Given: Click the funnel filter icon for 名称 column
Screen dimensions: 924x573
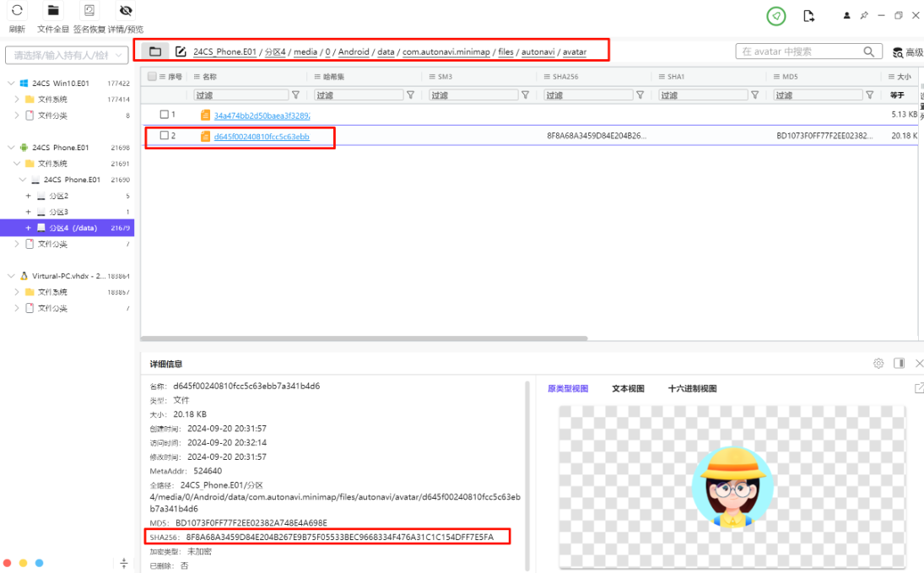Looking at the screenshot, I should [x=295, y=95].
